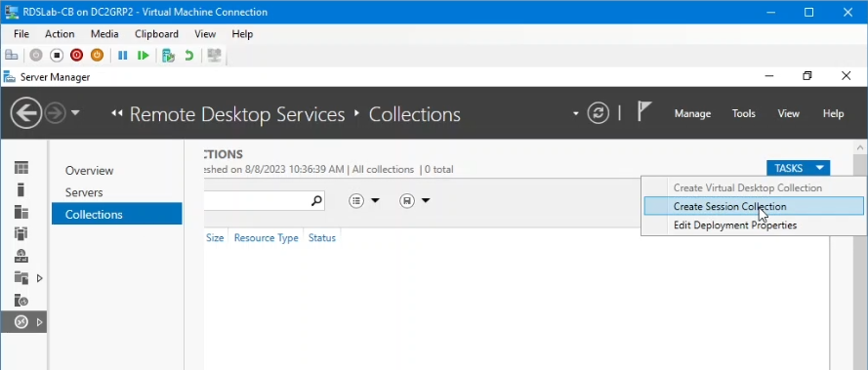Select the All Servers sidebar icon

pyautogui.click(x=21, y=212)
